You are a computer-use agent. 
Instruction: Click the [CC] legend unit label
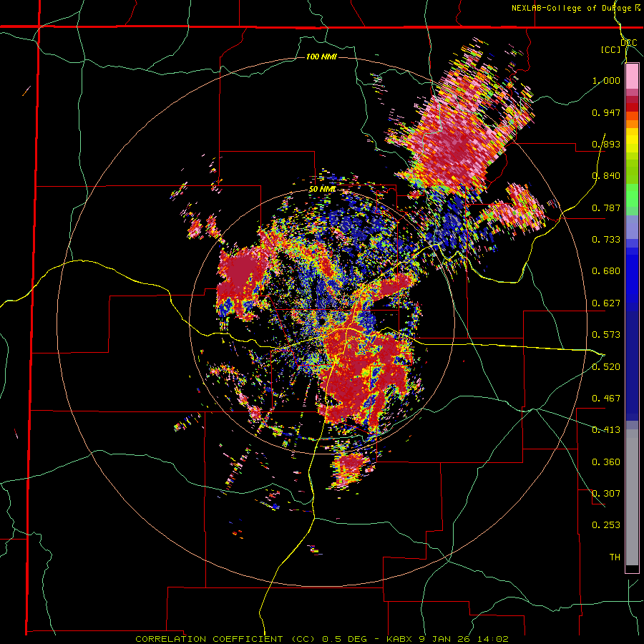point(611,49)
